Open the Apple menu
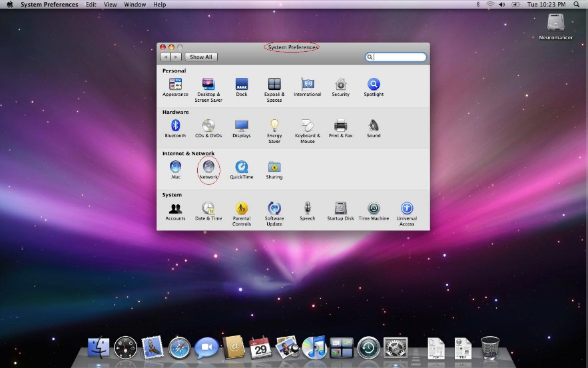The width and height of the screenshot is (588, 368). click(10, 5)
